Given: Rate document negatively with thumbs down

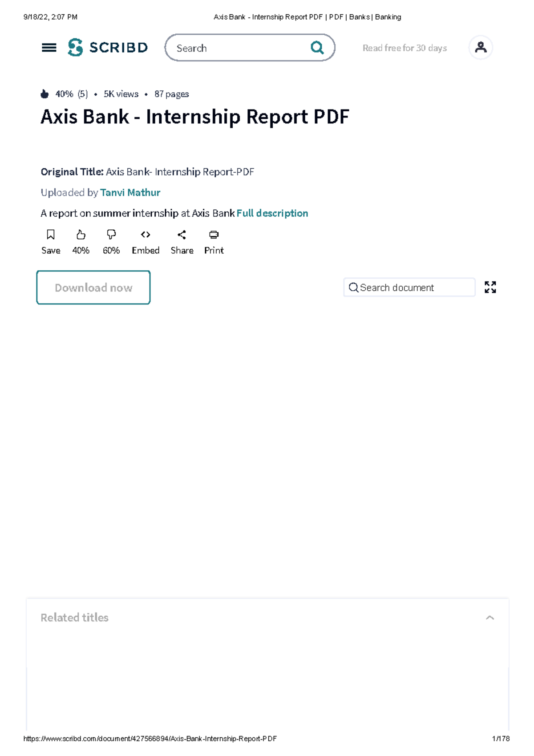Looking at the screenshot, I should point(111,235).
